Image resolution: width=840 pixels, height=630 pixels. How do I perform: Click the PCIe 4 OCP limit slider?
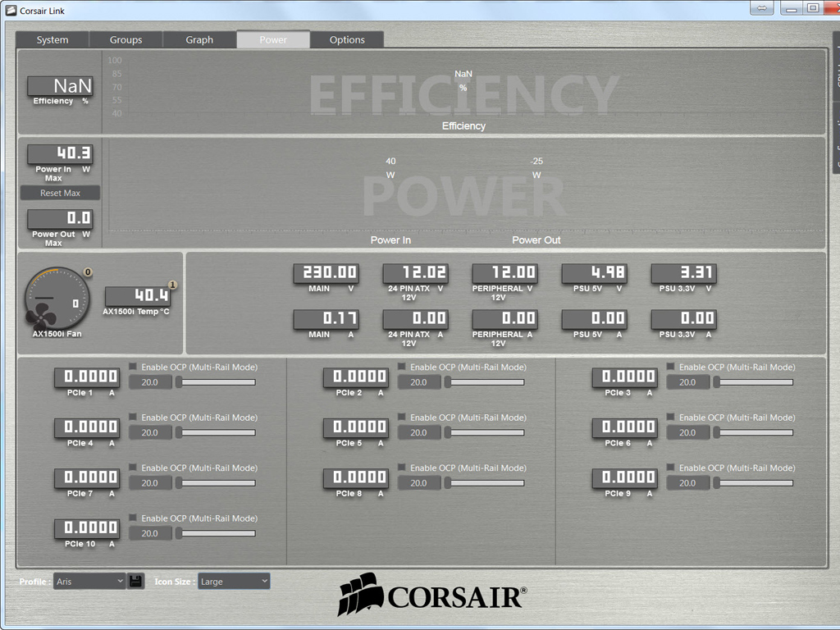tap(216, 432)
